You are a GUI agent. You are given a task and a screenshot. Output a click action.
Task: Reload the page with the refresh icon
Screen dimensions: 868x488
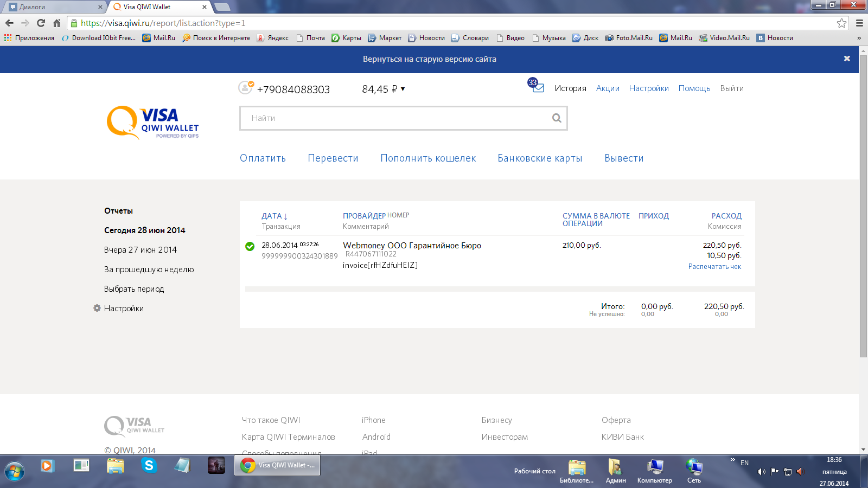41,23
